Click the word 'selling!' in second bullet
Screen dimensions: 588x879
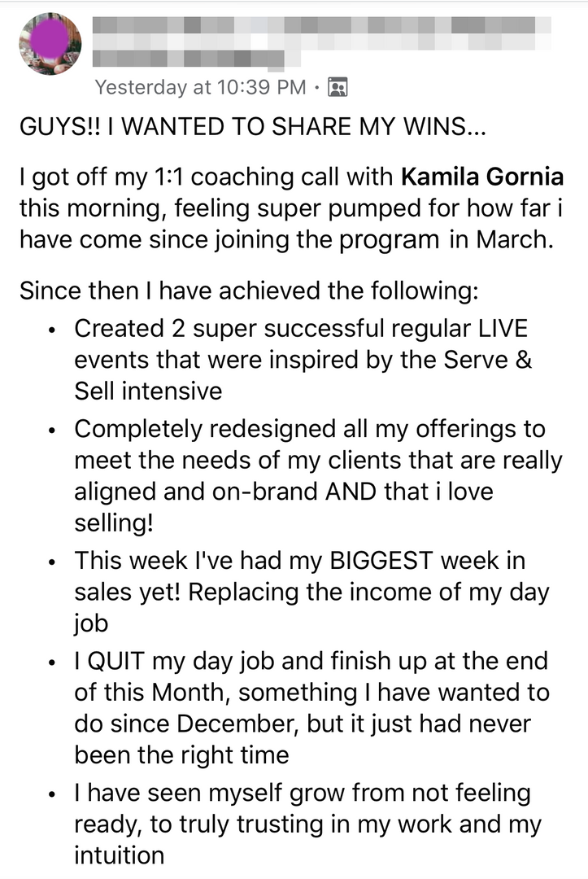click(x=114, y=523)
